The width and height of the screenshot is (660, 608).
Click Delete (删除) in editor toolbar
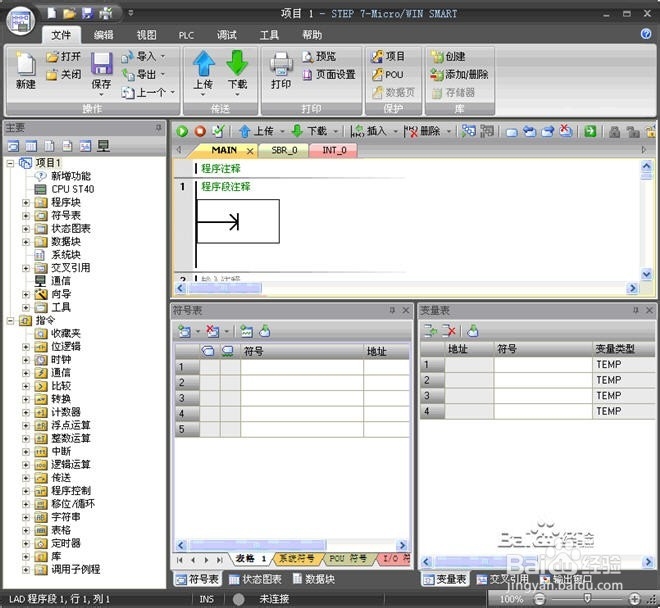[423, 131]
